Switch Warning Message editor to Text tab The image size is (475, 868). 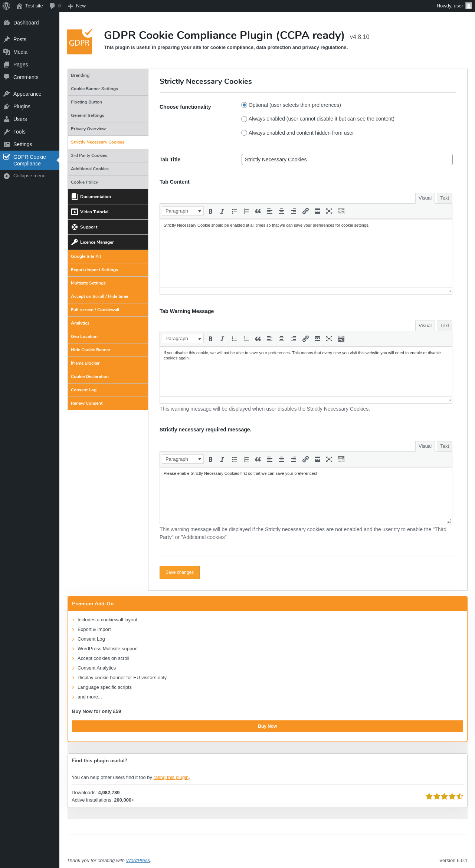point(445,326)
